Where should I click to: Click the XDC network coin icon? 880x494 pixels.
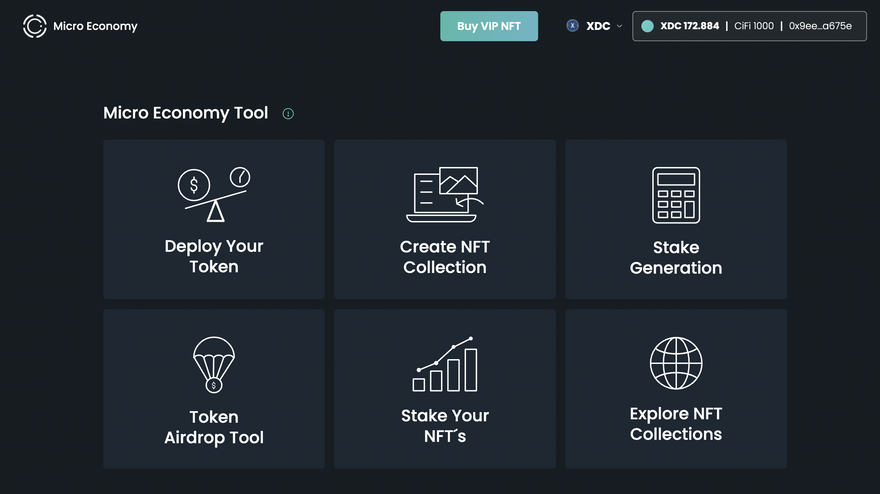pyautogui.click(x=573, y=26)
